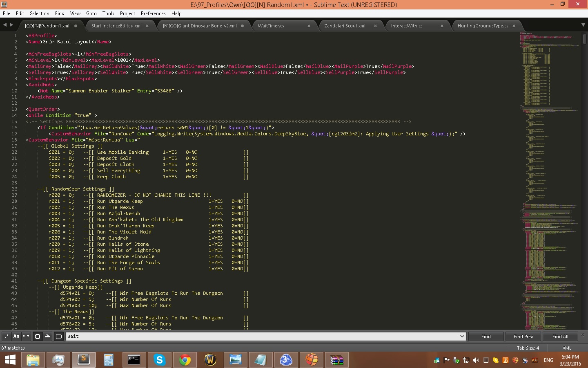Click the Find Prev button
The image size is (588, 368).
(x=523, y=336)
